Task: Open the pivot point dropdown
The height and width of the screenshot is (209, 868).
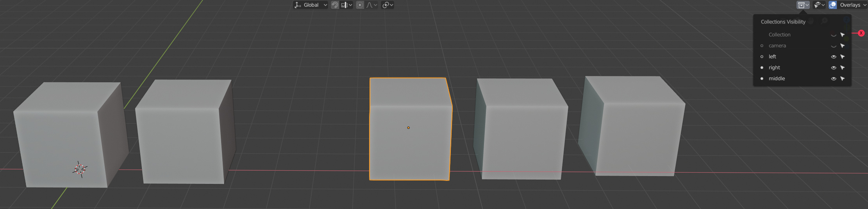Action: 388,5
